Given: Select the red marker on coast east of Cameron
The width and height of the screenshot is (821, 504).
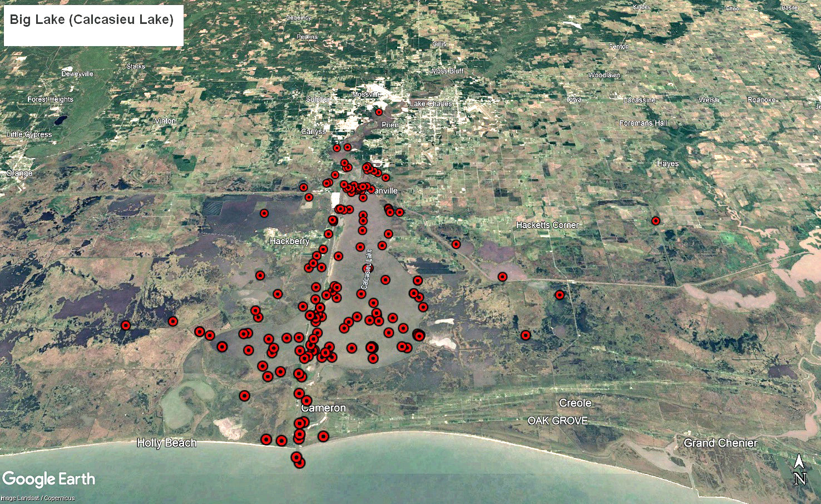Looking at the screenshot, I should click(323, 436).
